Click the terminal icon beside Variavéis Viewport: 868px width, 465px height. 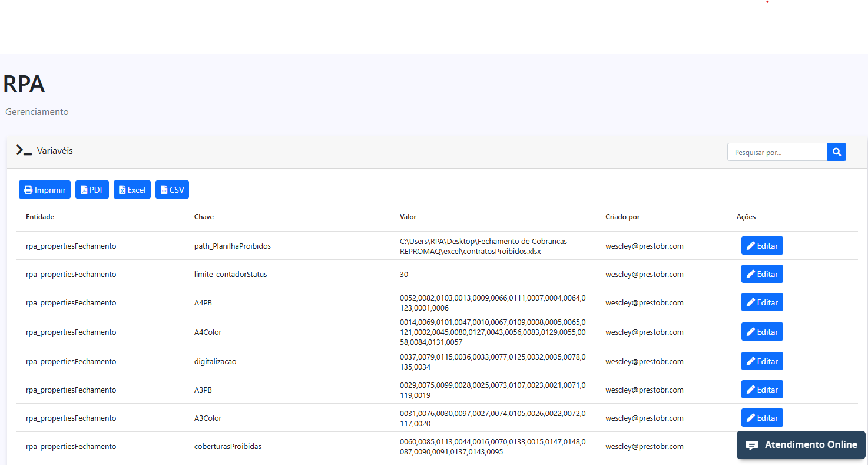[x=24, y=150]
